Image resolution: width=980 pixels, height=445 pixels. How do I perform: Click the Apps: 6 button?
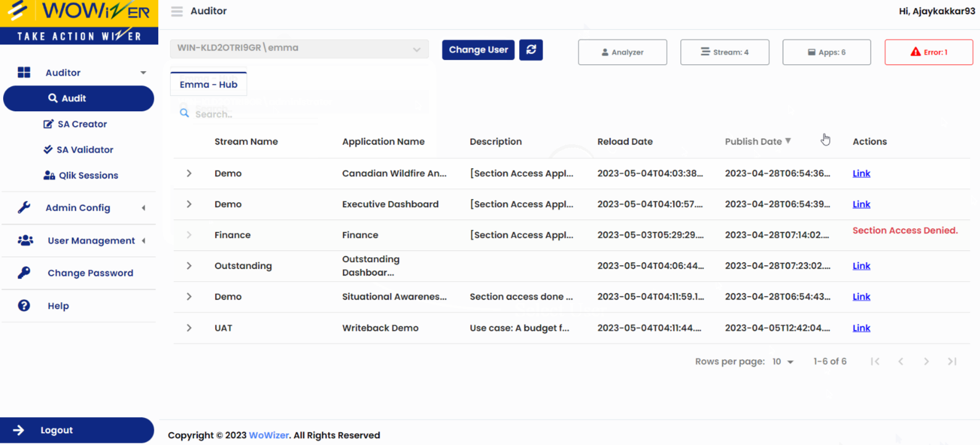pos(826,52)
